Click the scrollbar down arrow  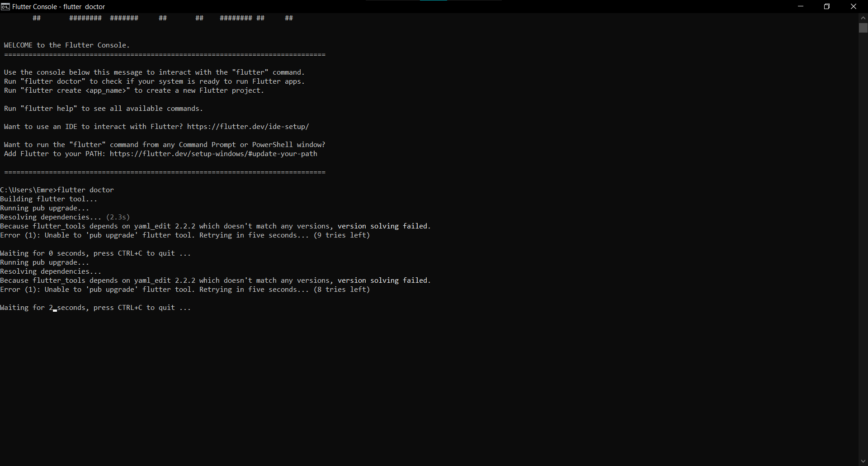click(x=863, y=461)
